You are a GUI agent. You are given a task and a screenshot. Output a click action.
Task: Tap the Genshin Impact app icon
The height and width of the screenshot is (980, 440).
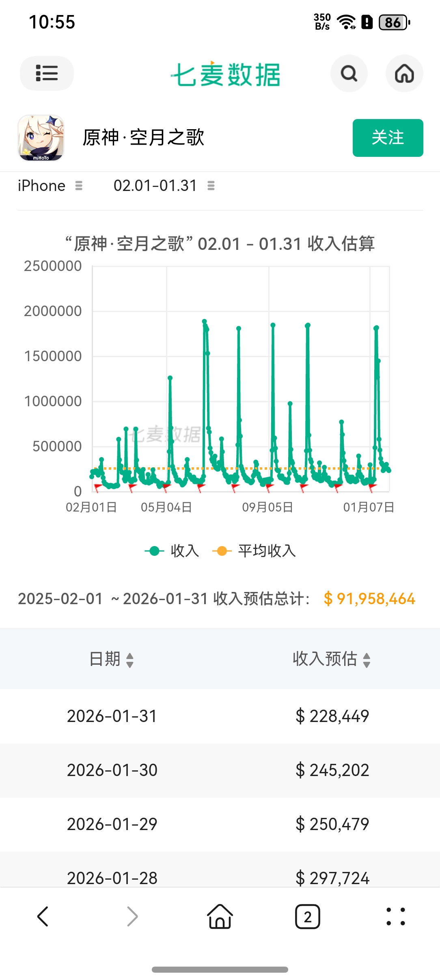(41, 138)
